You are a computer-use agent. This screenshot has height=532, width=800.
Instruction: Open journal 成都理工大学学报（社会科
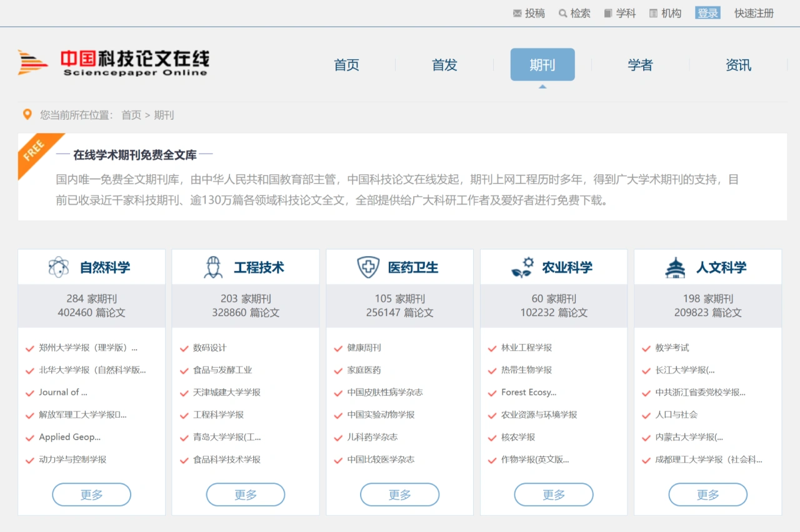709,460
